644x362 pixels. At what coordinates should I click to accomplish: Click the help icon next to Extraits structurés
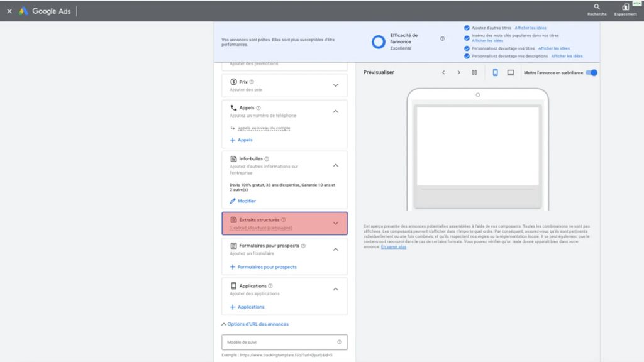point(284,220)
